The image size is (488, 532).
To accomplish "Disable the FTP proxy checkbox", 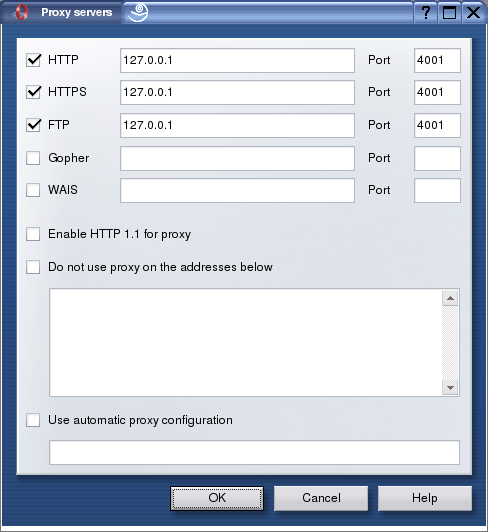I will 33,125.
